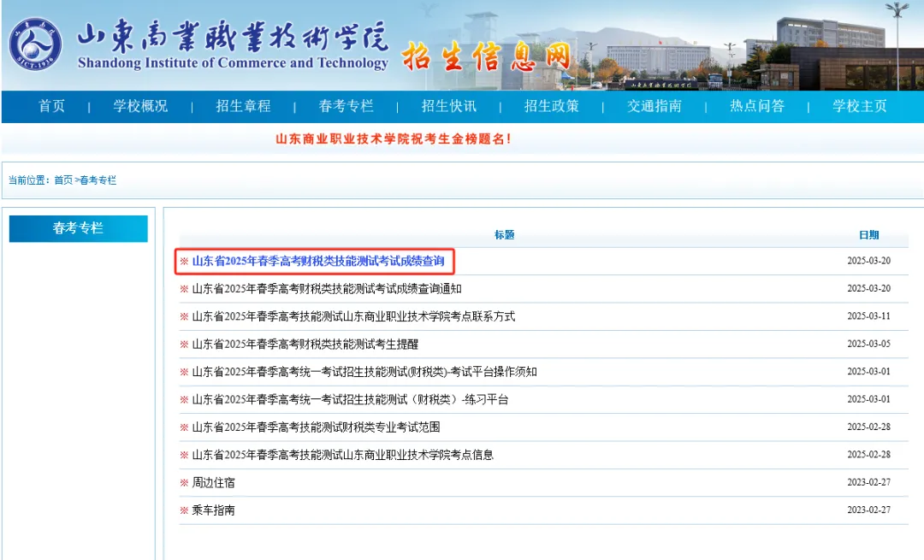Screen dimensions: 924x560
Task: Click 热点问答 navigation item
Action: [756, 107]
